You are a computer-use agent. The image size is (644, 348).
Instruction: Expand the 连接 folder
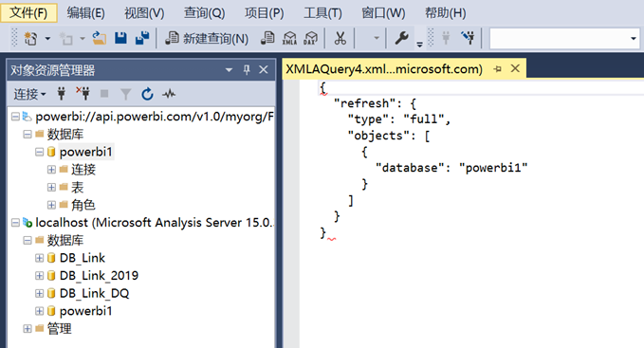[51, 170]
